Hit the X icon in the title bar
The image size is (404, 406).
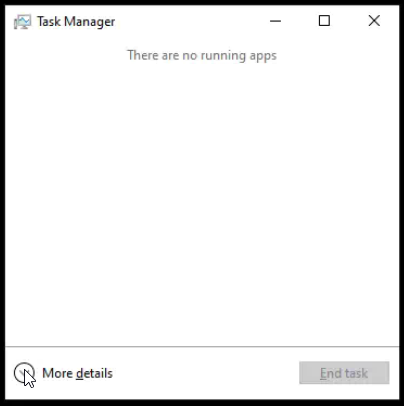pos(374,21)
